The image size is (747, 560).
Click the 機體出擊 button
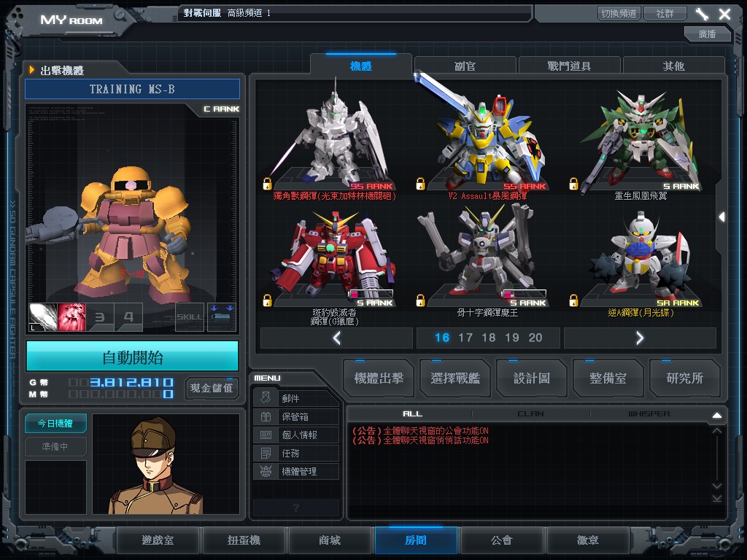(379, 378)
